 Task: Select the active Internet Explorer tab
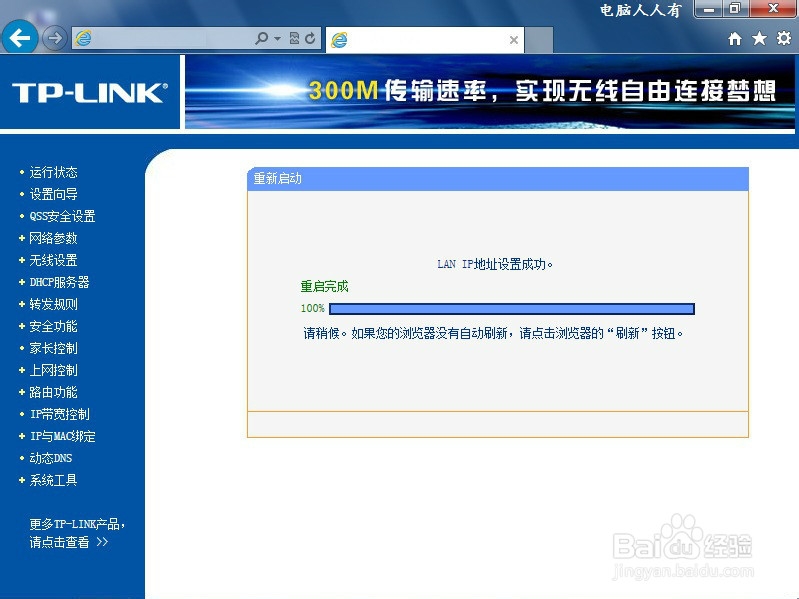424,40
